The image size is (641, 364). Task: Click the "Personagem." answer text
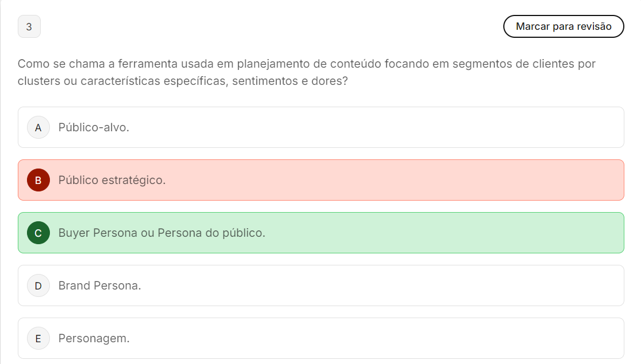(94, 338)
